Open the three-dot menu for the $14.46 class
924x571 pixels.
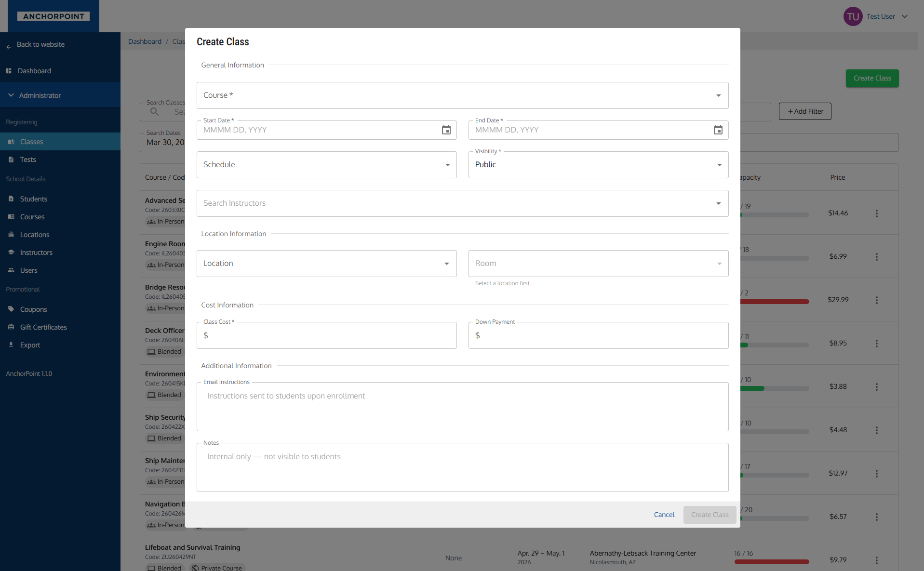tap(876, 213)
